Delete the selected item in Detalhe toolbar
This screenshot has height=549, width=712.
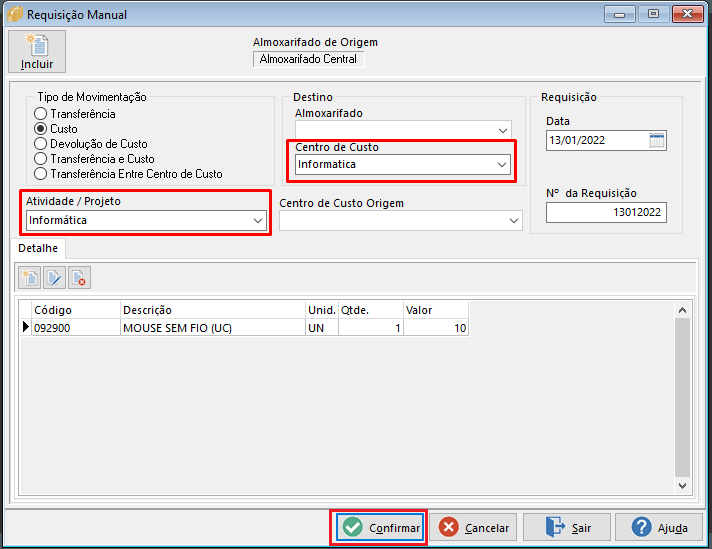pyautogui.click(x=79, y=278)
